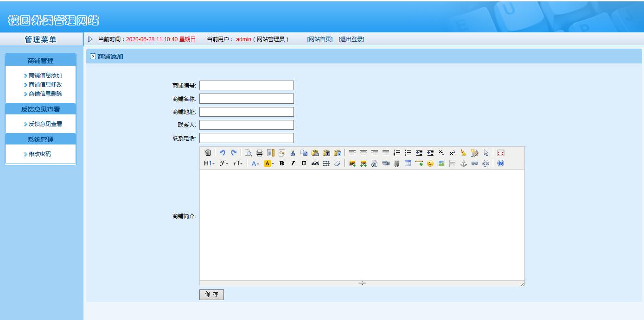Viewport: 644px width, 320px height.
Task: Open the H1 heading dropdown
Action: (x=210, y=163)
